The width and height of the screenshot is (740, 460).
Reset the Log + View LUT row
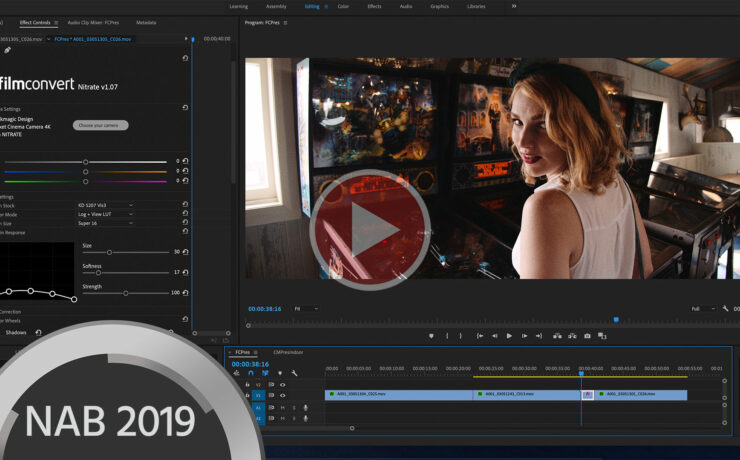pyautogui.click(x=185, y=213)
